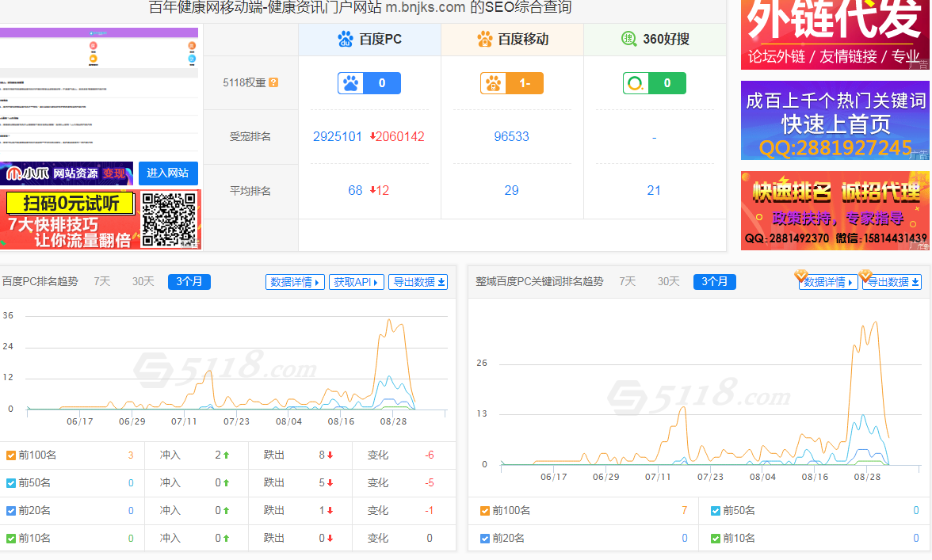This screenshot has height=560, width=932.
Task: Click the 前100名 count 3 in left table
Action: [x=131, y=455]
